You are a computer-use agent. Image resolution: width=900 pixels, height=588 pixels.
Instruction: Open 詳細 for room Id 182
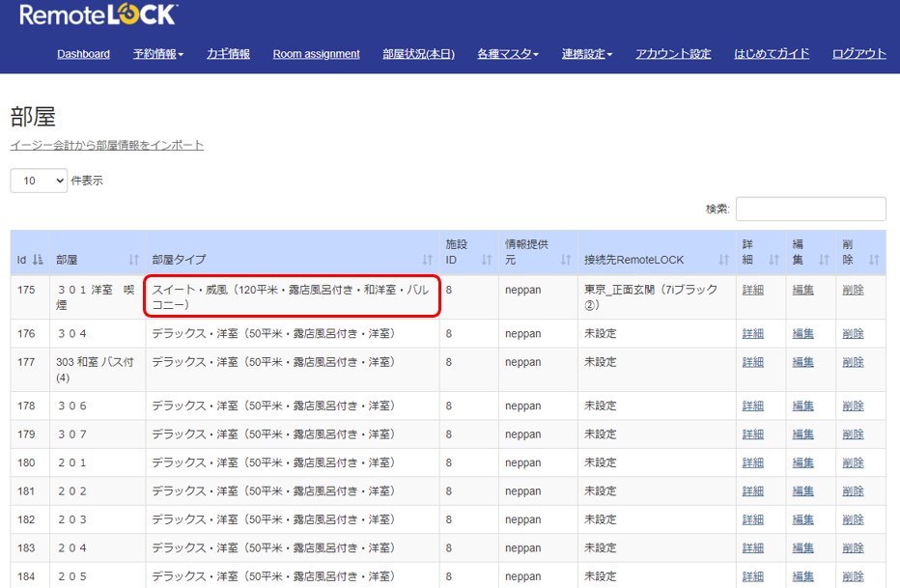[752, 519]
